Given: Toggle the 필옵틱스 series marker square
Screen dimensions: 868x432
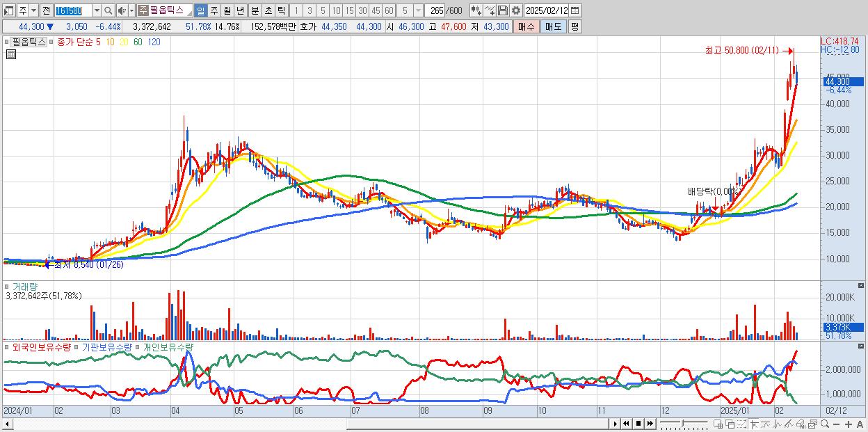Looking at the screenshot, I should pos(8,41).
